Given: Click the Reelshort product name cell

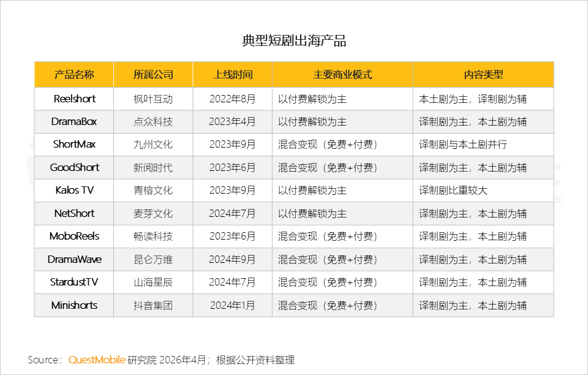Looking at the screenshot, I should (74, 99).
